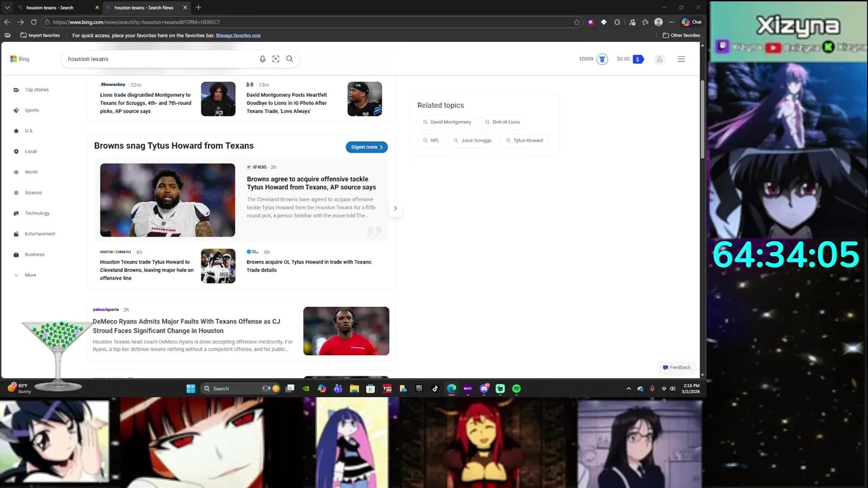This screenshot has width=868, height=488.
Task: Open 'Lions trade disgruntled Montgomery' article
Action: tap(146, 103)
